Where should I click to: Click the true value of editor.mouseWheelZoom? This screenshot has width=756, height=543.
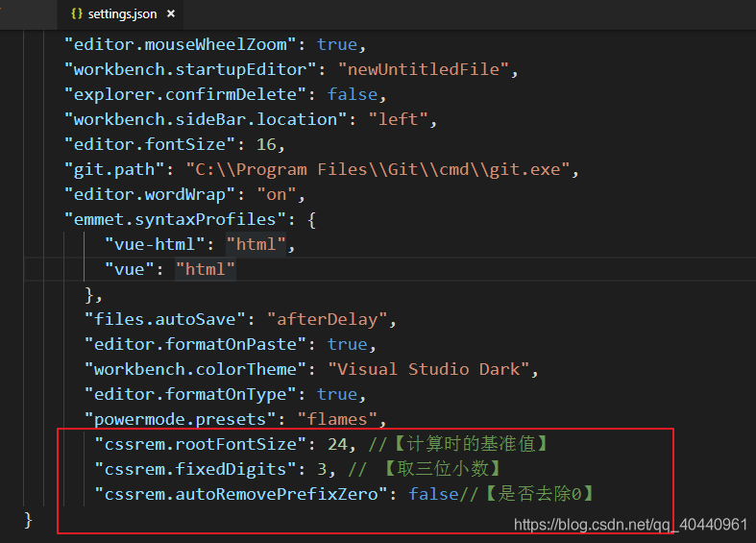337,44
